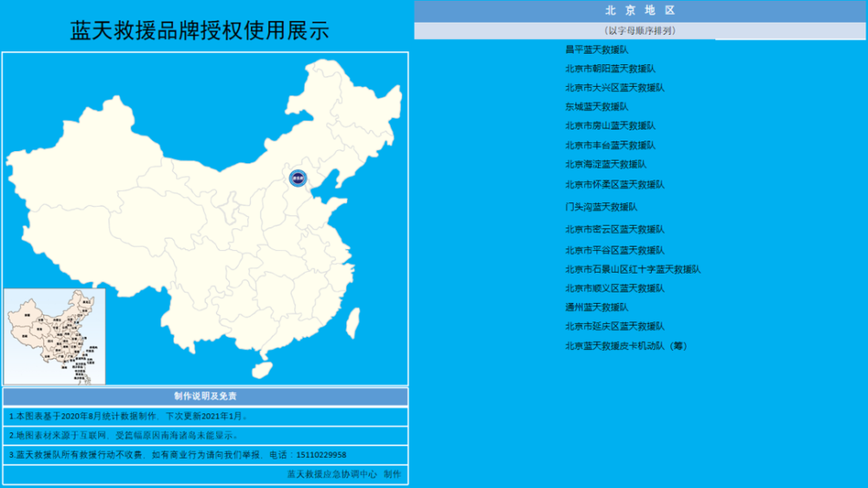Click the note about 南海诸岛 map source
Image resolution: width=868 pixels, height=488 pixels.
206,435
